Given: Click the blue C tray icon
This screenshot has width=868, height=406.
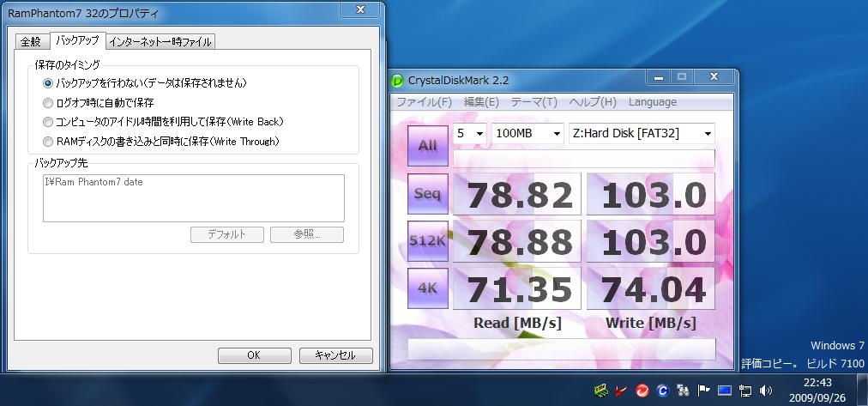Looking at the screenshot, I should pyautogui.click(x=663, y=391).
